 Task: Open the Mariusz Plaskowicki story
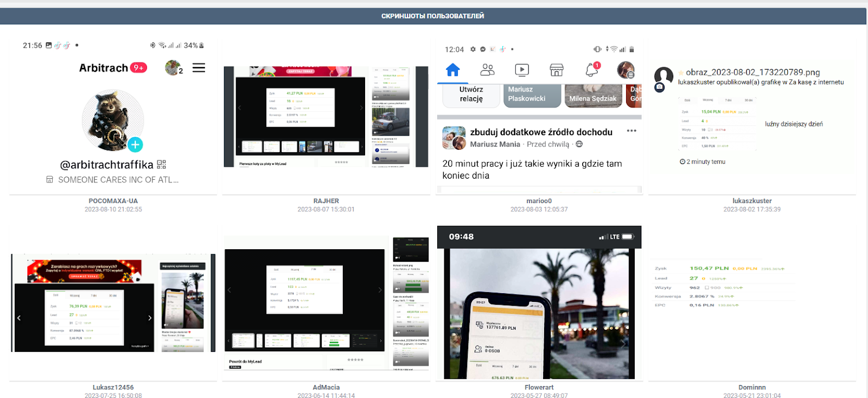[532, 95]
